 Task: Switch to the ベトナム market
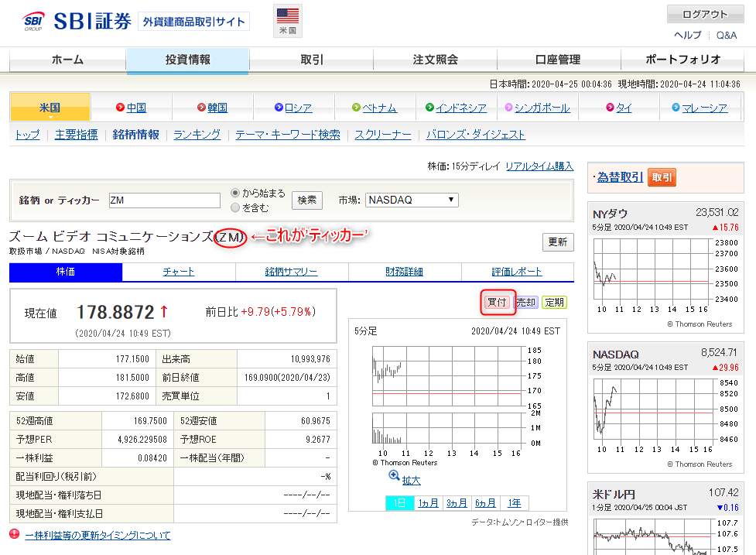coord(379,108)
